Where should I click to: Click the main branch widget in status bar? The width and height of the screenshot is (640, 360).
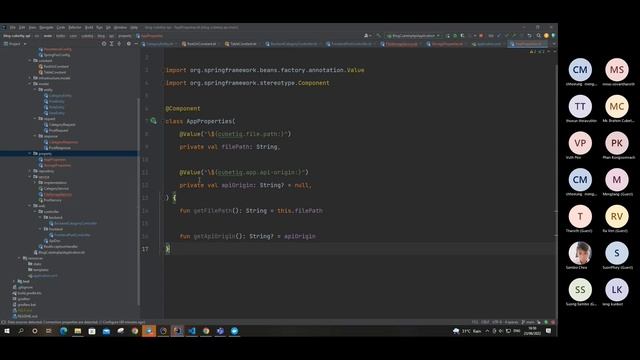(528, 322)
